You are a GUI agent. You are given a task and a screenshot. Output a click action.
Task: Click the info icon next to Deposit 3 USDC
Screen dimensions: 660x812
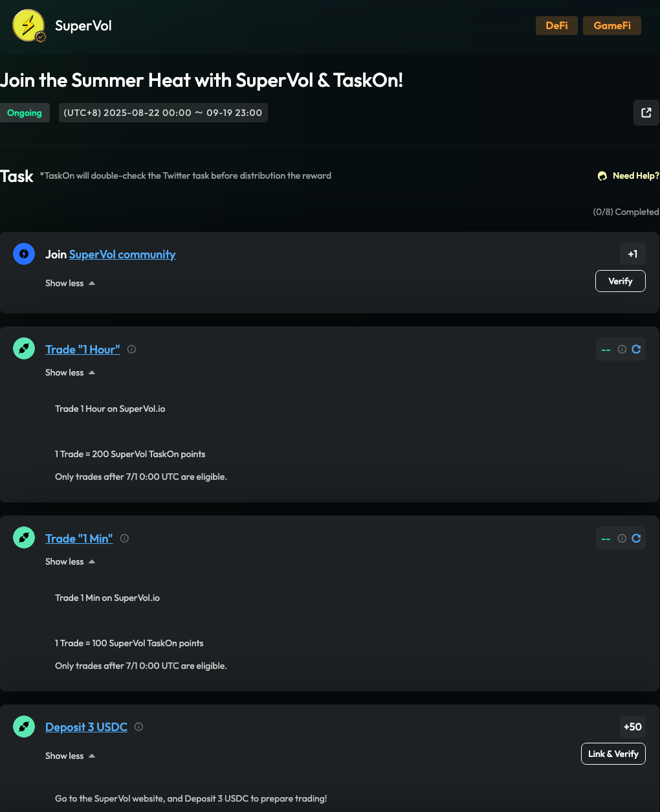pyautogui.click(x=138, y=727)
